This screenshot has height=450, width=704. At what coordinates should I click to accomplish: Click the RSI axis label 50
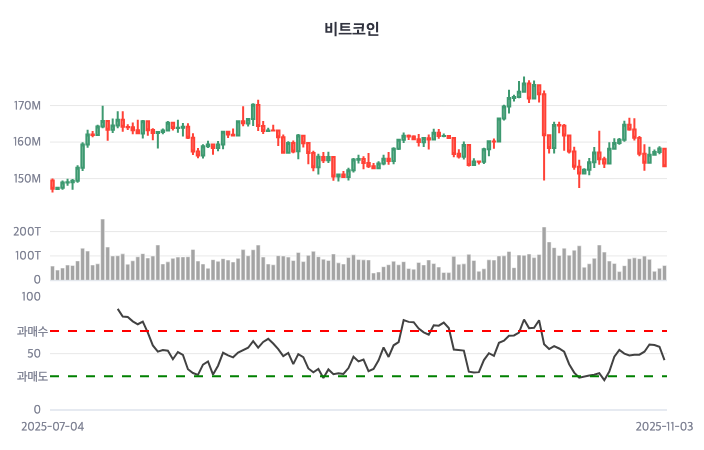(34, 354)
